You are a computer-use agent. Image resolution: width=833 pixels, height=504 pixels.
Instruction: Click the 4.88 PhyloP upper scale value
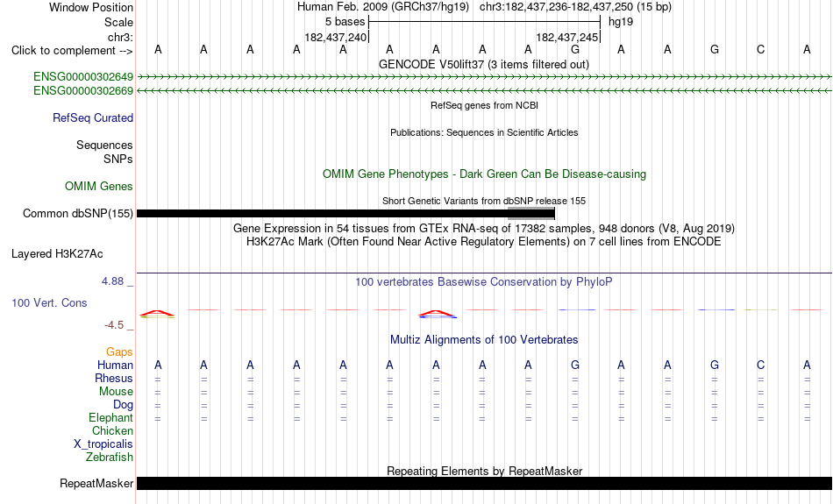coord(112,281)
